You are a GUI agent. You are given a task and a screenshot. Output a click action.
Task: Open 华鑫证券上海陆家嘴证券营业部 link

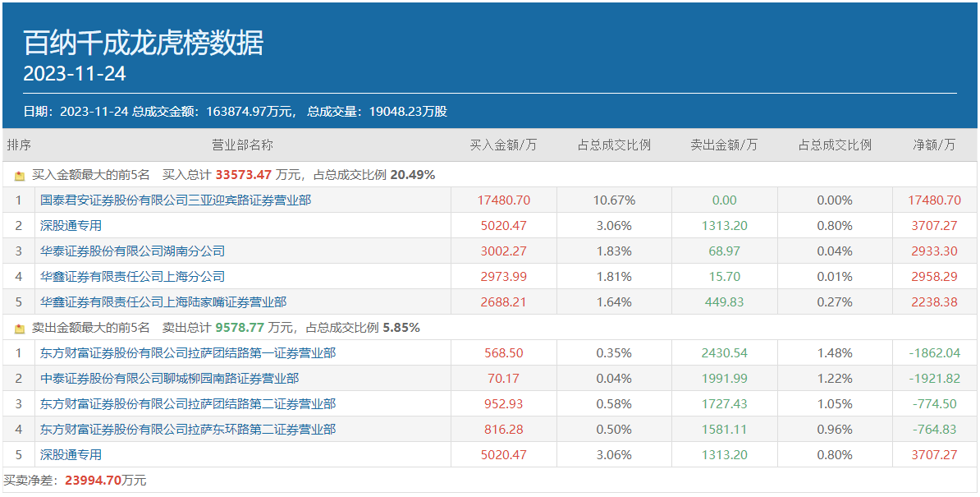163,301
